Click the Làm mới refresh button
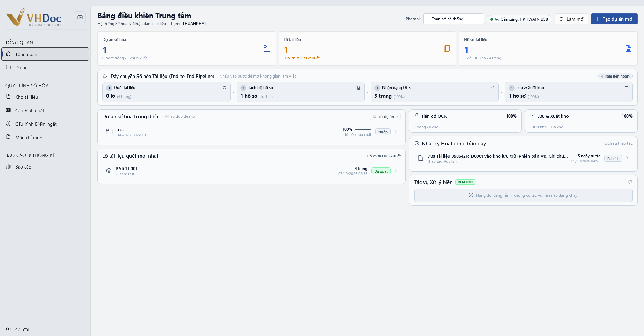Screen dimensions: 644x336 pos(572,19)
